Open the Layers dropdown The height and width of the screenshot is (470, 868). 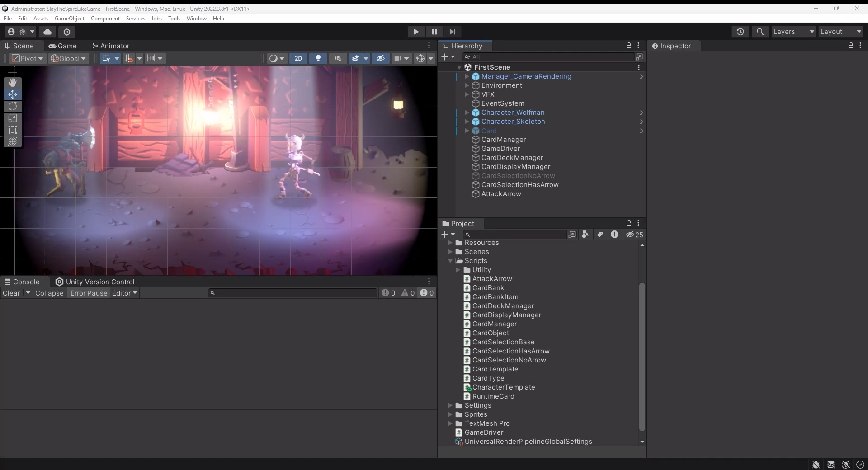(793, 32)
